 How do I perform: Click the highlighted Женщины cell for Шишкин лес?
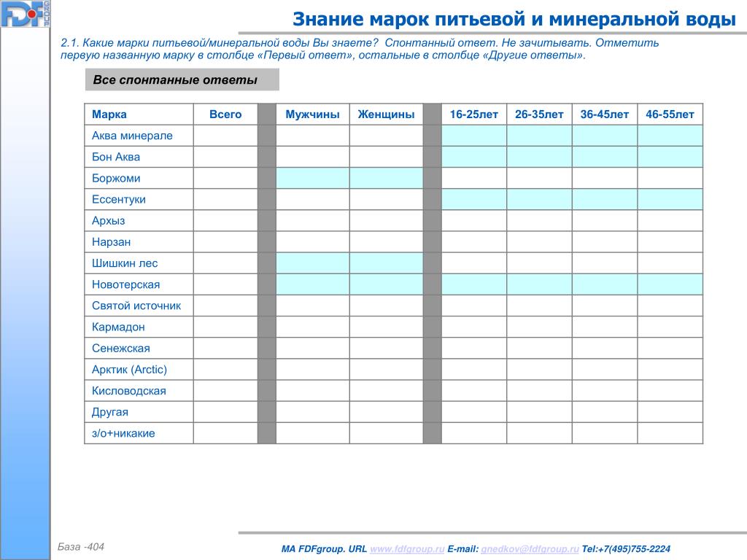point(386,262)
